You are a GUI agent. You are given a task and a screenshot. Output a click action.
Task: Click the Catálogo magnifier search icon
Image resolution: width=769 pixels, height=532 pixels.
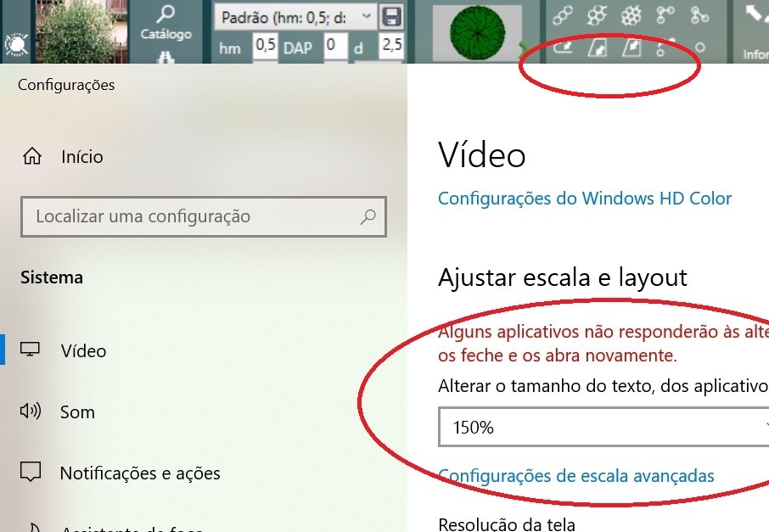point(166,14)
